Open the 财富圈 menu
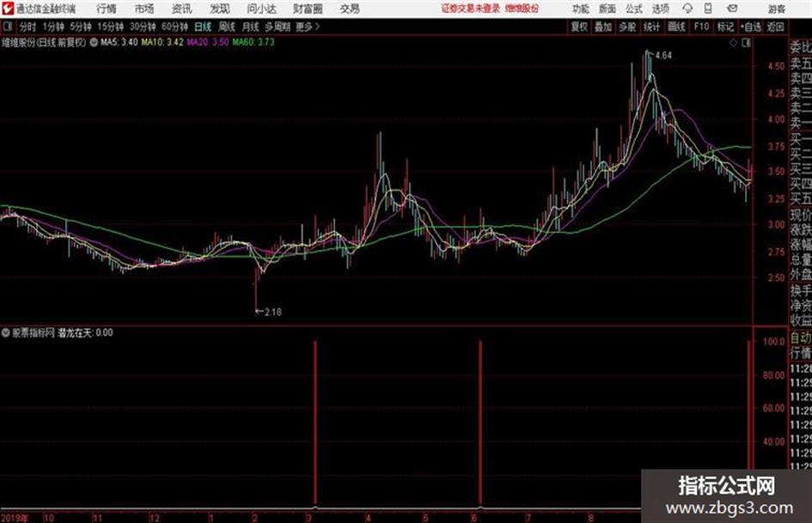812x523 pixels. point(308,9)
